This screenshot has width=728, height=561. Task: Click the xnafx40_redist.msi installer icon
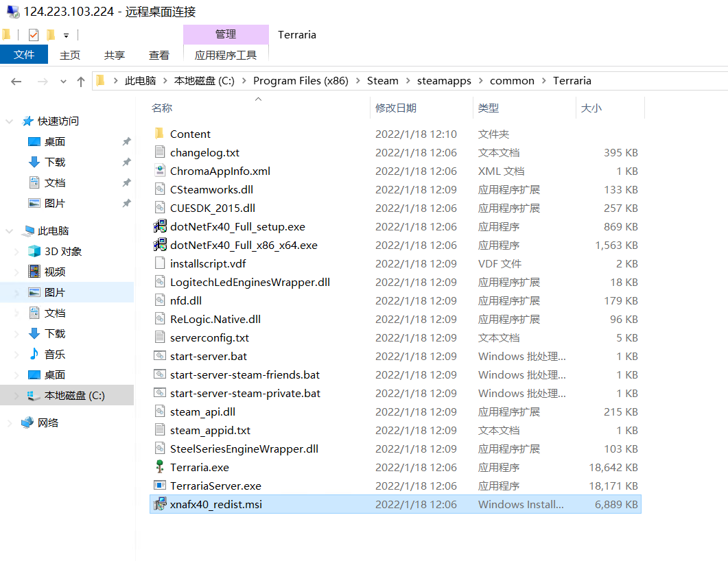(x=160, y=504)
